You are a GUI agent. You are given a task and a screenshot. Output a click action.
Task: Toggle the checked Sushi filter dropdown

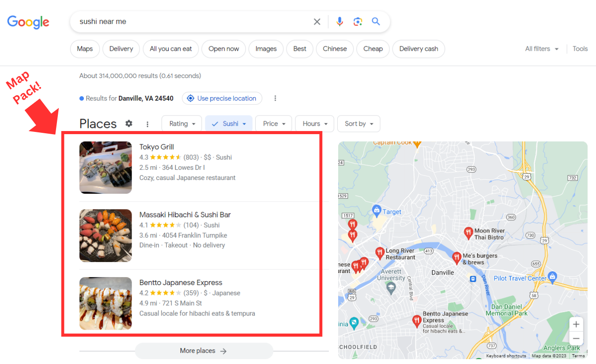(229, 124)
